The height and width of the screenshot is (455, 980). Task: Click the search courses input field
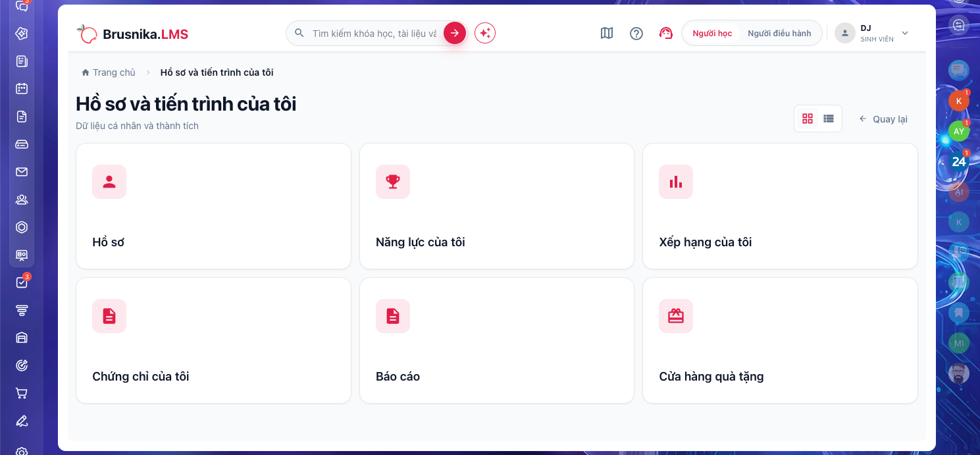(374, 33)
